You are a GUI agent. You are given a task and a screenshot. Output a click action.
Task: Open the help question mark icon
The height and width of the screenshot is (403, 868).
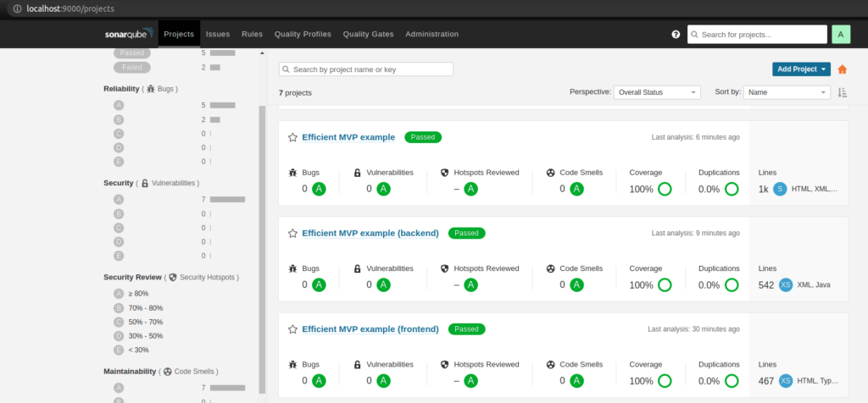pyautogui.click(x=676, y=35)
